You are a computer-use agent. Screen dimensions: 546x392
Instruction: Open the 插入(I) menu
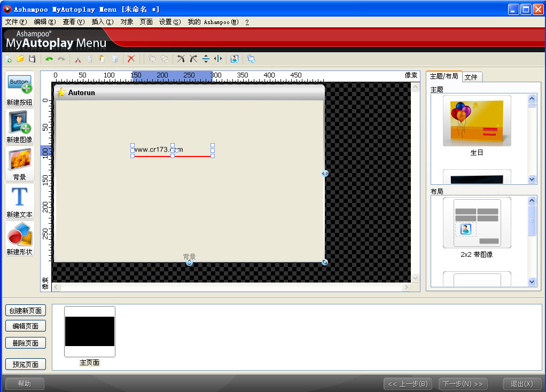pyautogui.click(x=103, y=22)
